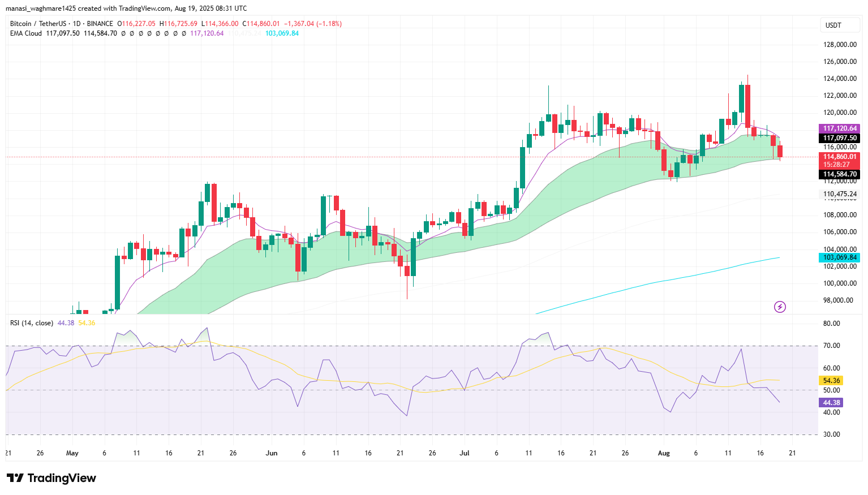The width and height of the screenshot is (868, 495).
Task: Click the TradingView logo at bottom left
Action: tap(51, 478)
